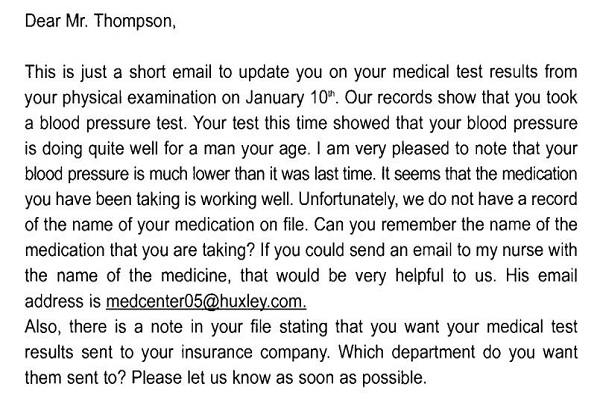Click the word company
Screen dimensions: 600x400
point(295,353)
